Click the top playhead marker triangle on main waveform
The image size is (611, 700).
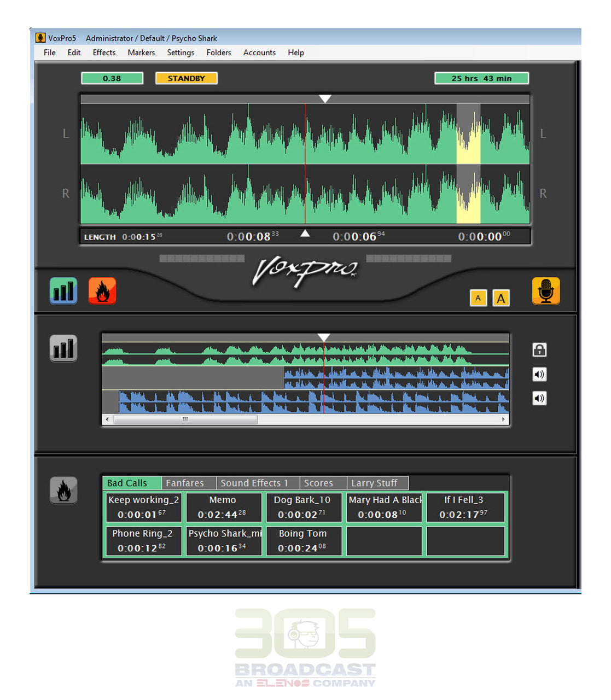tap(325, 99)
